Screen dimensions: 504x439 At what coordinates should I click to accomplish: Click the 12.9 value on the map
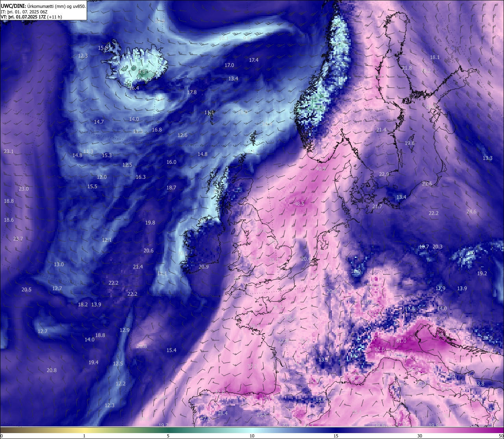tap(124, 330)
